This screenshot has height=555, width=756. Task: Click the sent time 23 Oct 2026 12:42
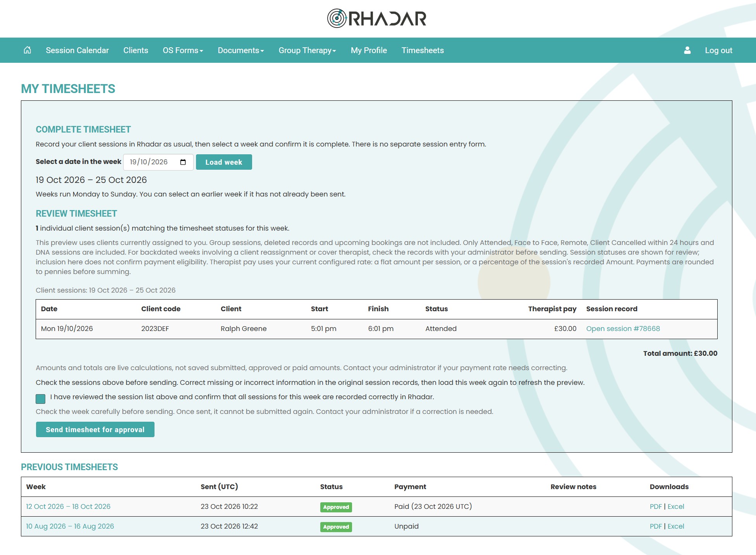[x=229, y=526]
